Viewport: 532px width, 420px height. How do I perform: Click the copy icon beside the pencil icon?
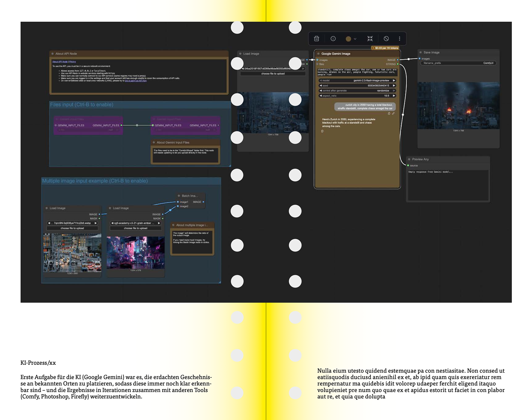point(389,113)
